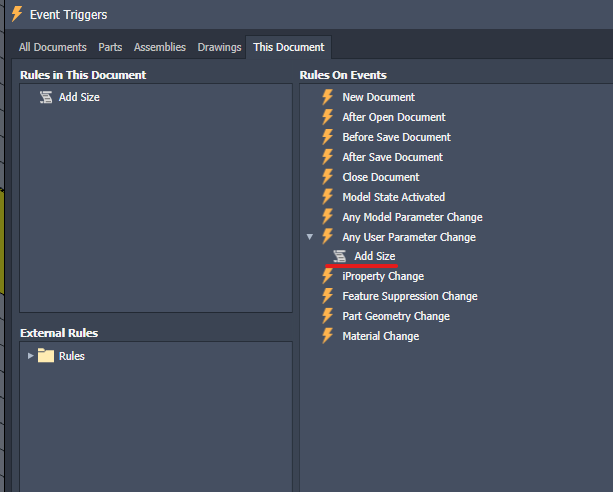Viewport: 613px width, 492px height.
Task: Switch to the All Documents tab
Action: (x=53, y=47)
